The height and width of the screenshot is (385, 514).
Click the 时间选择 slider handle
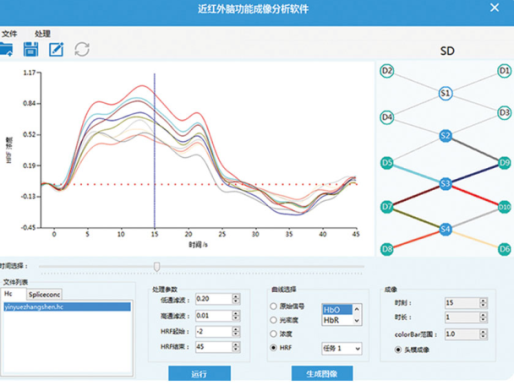pos(157,267)
